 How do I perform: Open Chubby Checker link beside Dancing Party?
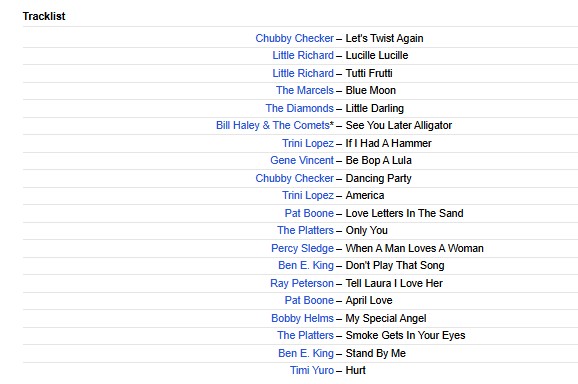pos(295,178)
